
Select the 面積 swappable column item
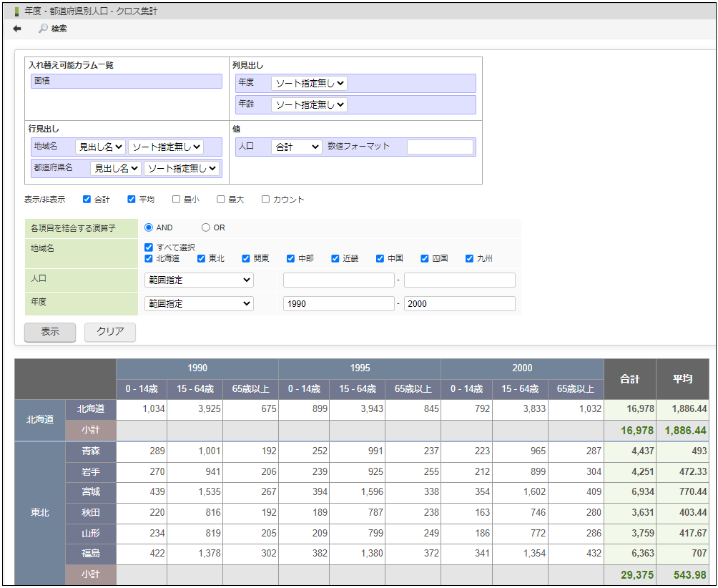pyautogui.click(x=127, y=81)
